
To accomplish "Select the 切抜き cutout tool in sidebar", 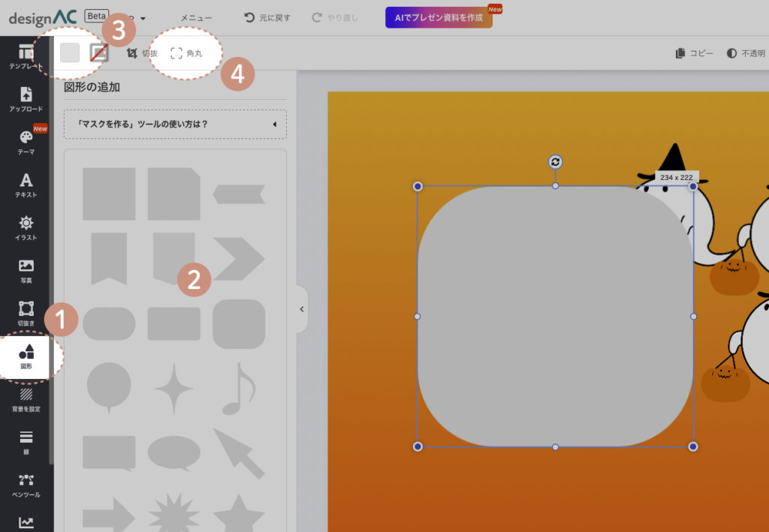I will click(26, 313).
